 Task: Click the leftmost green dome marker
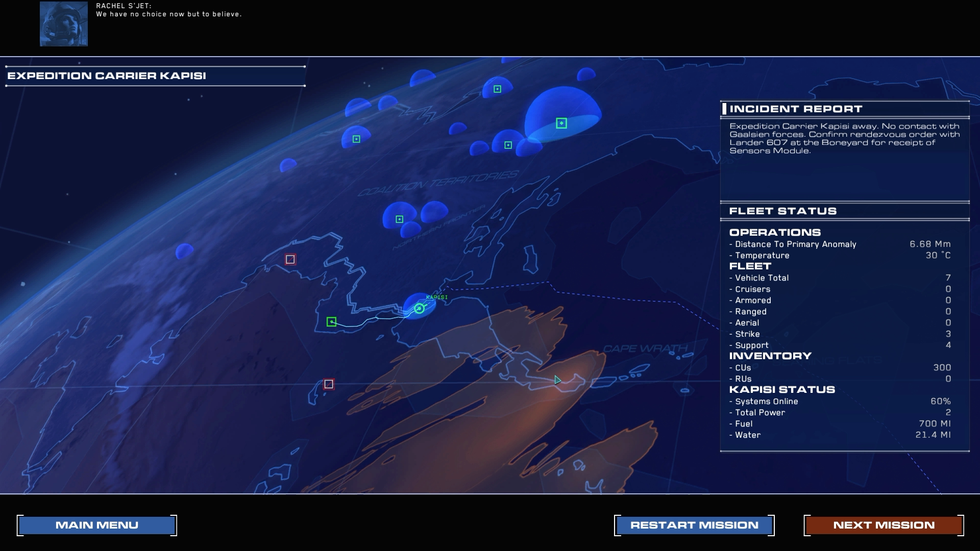356,139
